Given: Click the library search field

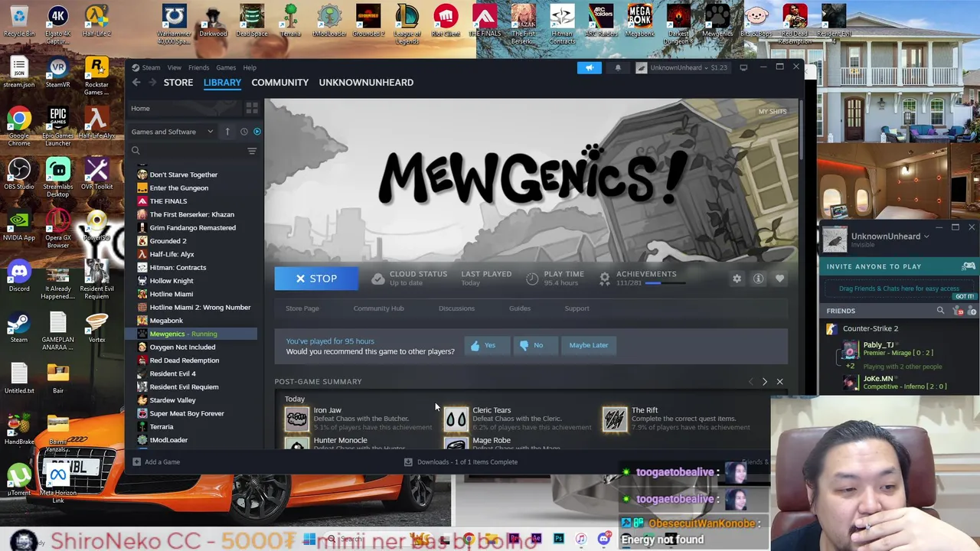Looking at the screenshot, I should [187, 151].
